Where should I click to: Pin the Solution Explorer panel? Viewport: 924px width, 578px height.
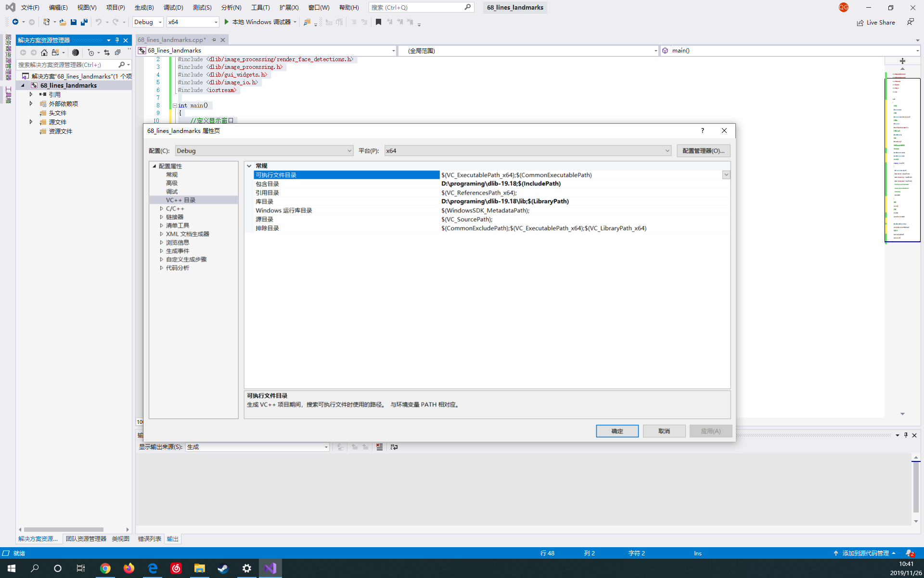tap(117, 40)
